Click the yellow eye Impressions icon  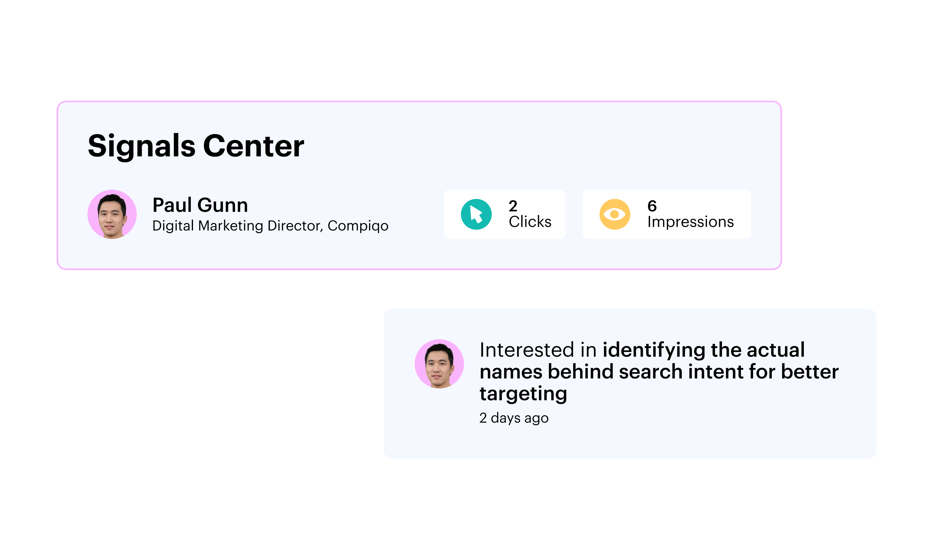615,214
